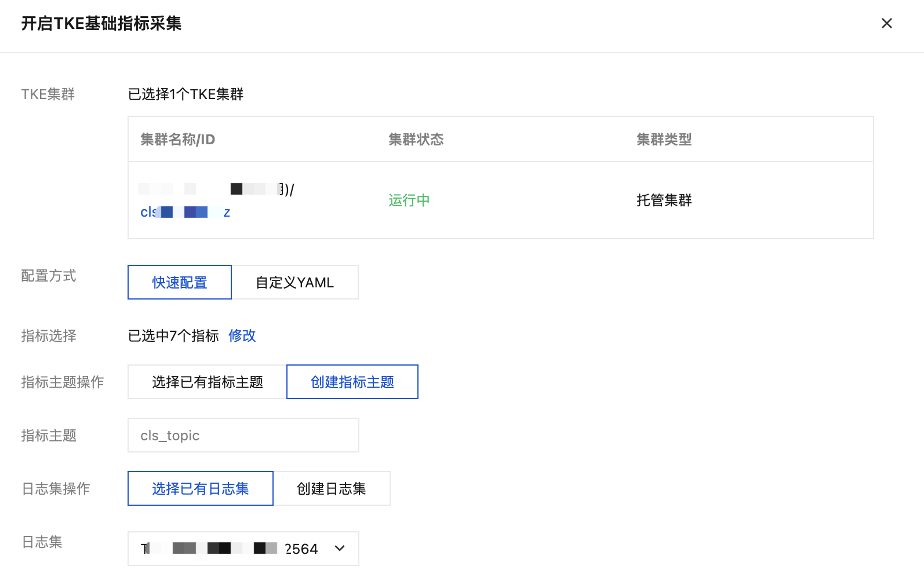Select the 快速配置 configuration mode
The image size is (924, 584).
tap(180, 282)
